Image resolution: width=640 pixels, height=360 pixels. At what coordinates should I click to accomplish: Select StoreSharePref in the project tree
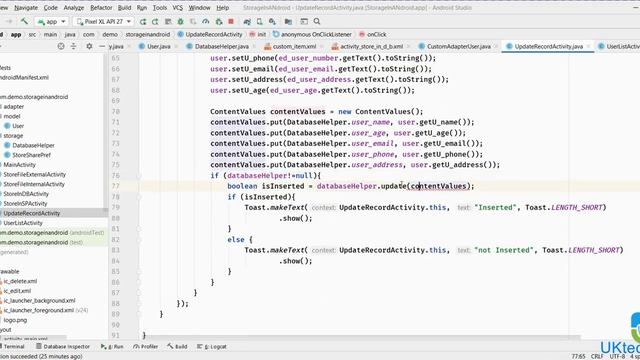pos(31,155)
